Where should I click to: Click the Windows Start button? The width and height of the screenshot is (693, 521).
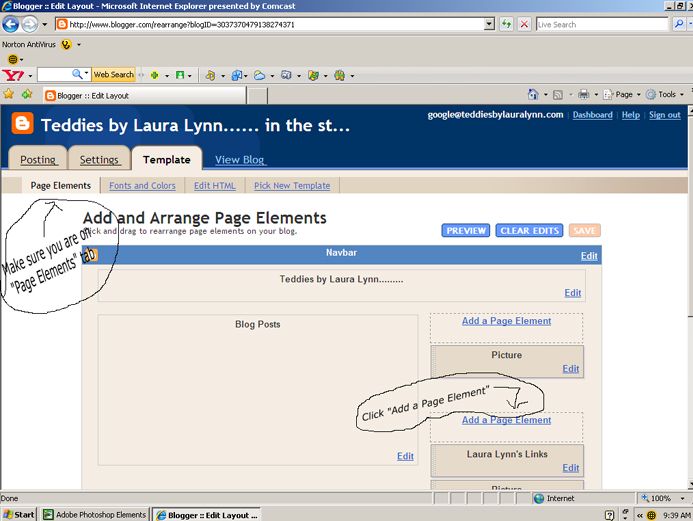click(x=19, y=514)
